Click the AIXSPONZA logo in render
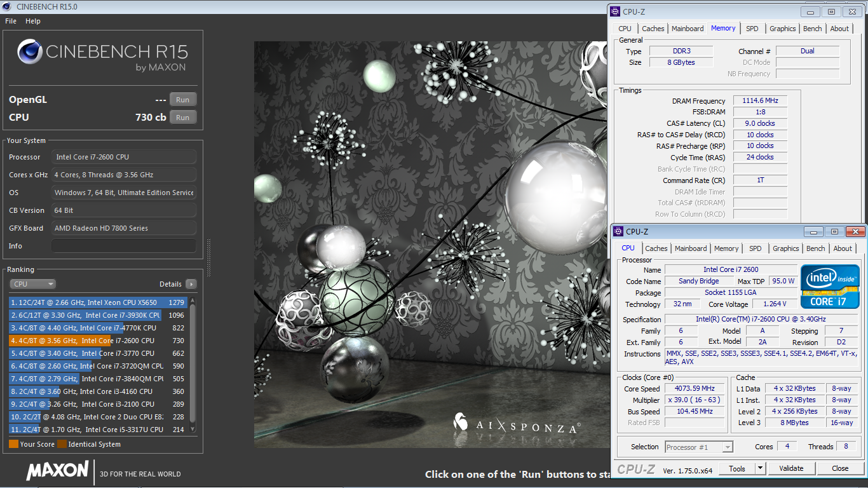The image size is (868, 488). (516, 424)
